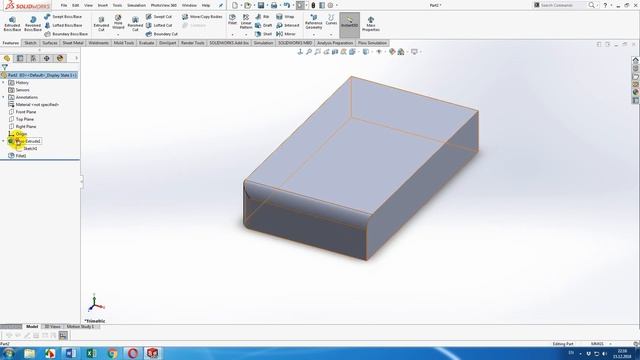Switch to the Weldments tab
The image size is (640, 360).
coord(98,43)
